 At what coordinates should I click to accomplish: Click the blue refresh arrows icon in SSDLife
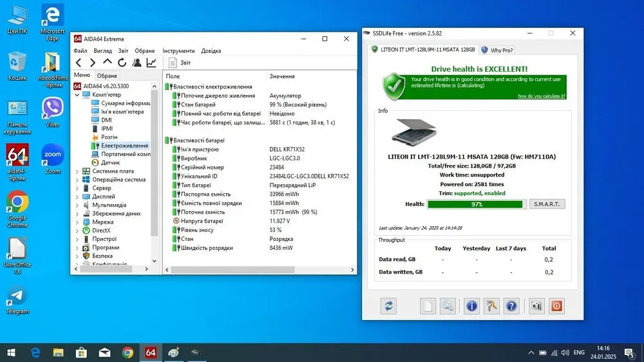click(x=388, y=306)
